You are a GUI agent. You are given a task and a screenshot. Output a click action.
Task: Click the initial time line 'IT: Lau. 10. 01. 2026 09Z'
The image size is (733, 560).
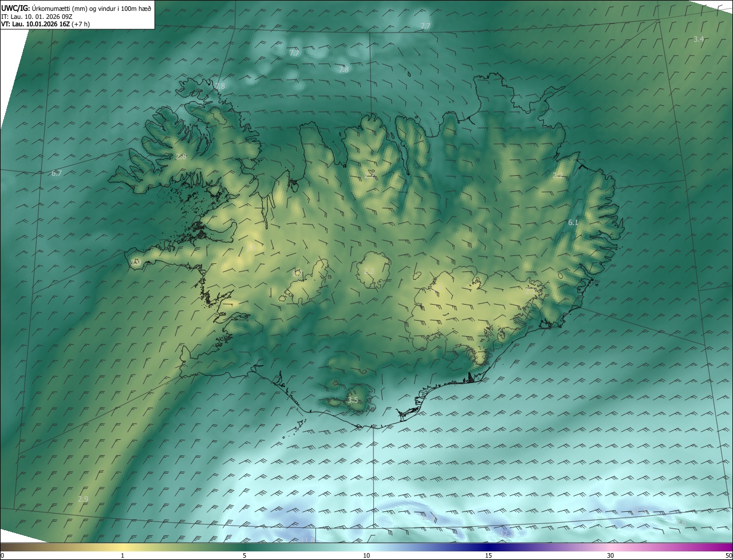click(37, 16)
